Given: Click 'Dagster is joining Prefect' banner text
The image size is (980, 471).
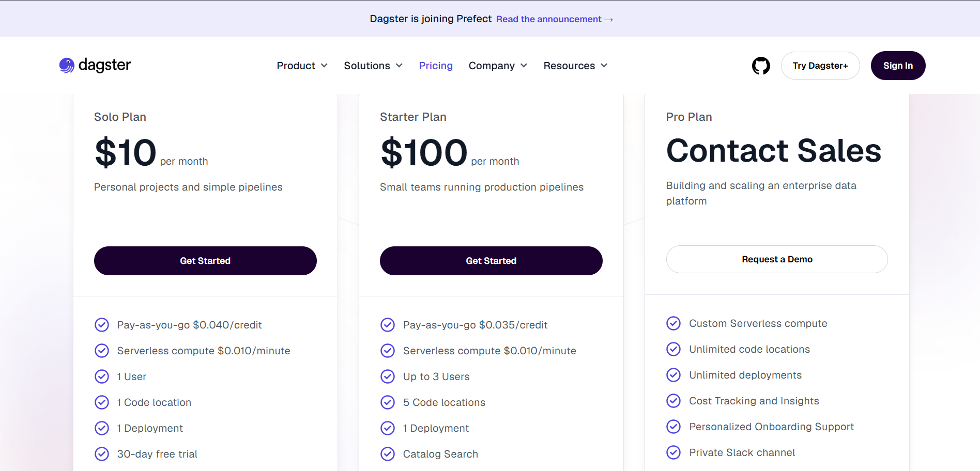Looking at the screenshot, I should point(431,19).
